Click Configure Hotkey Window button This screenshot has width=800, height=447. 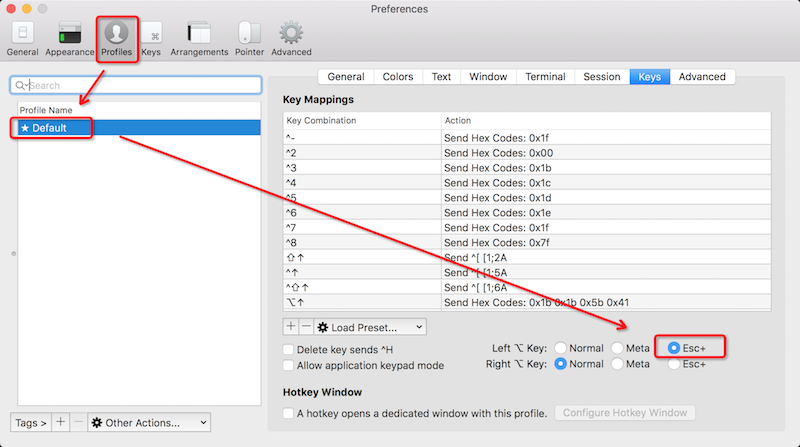click(625, 413)
